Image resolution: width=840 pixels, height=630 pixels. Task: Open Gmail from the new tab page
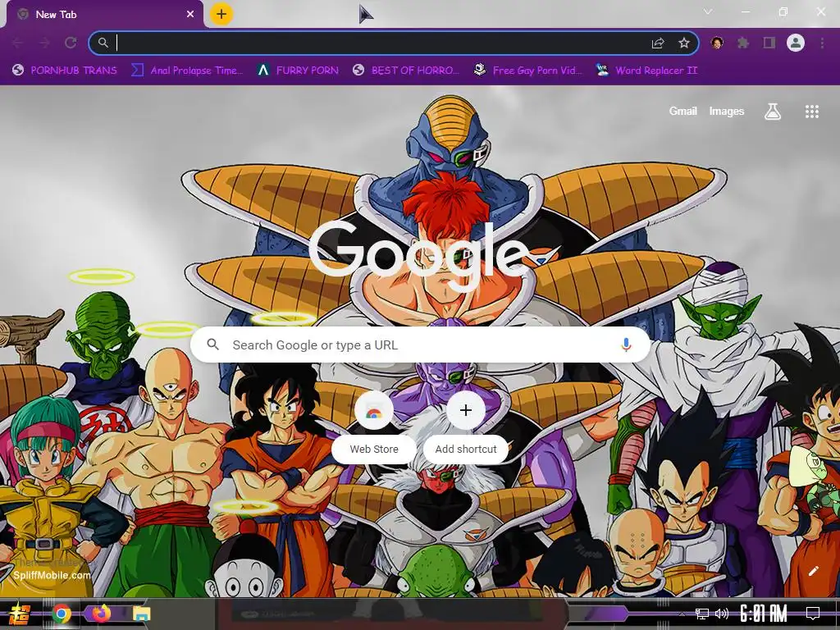click(x=683, y=111)
